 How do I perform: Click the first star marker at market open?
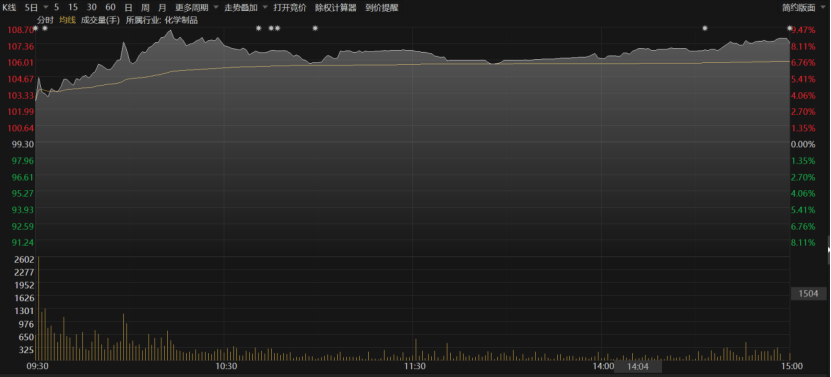[x=36, y=28]
